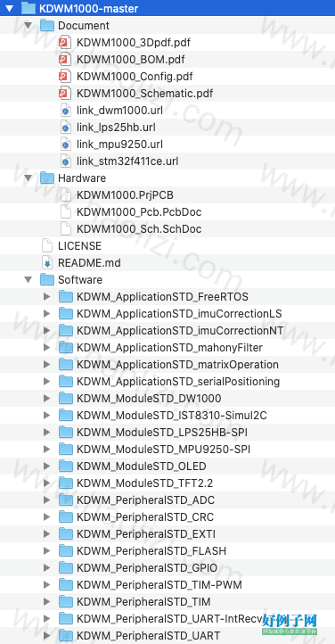Click the Document folder icon

(x=47, y=26)
